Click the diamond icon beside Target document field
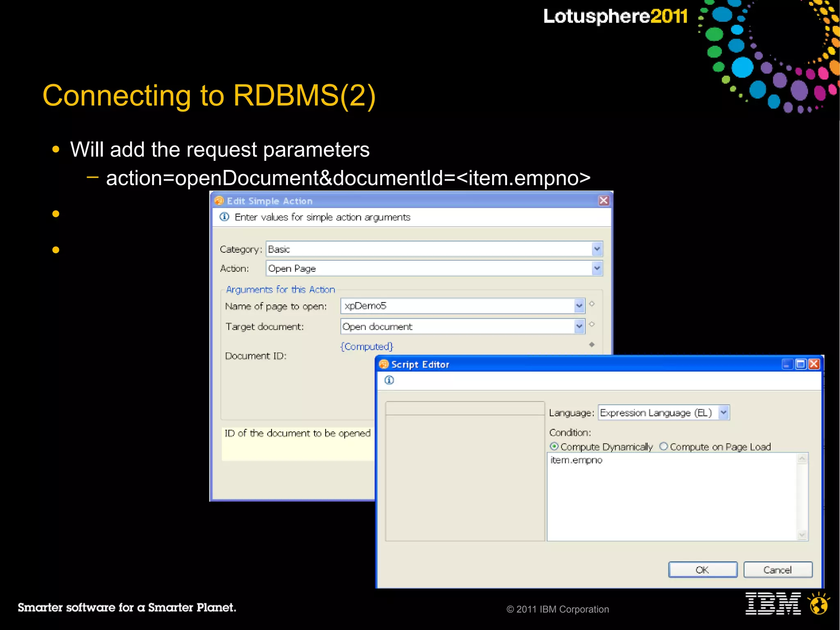This screenshot has width=840, height=630. pyautogui.click(x=592, y=324)
